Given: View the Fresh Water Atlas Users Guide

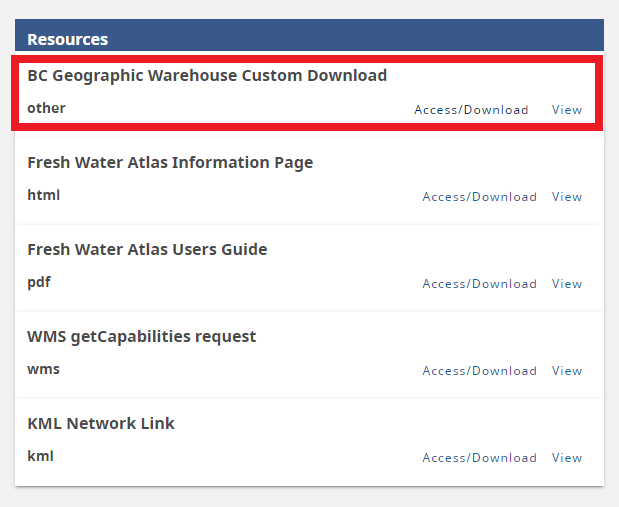Looking at the screenshot, I should point(566,284).
